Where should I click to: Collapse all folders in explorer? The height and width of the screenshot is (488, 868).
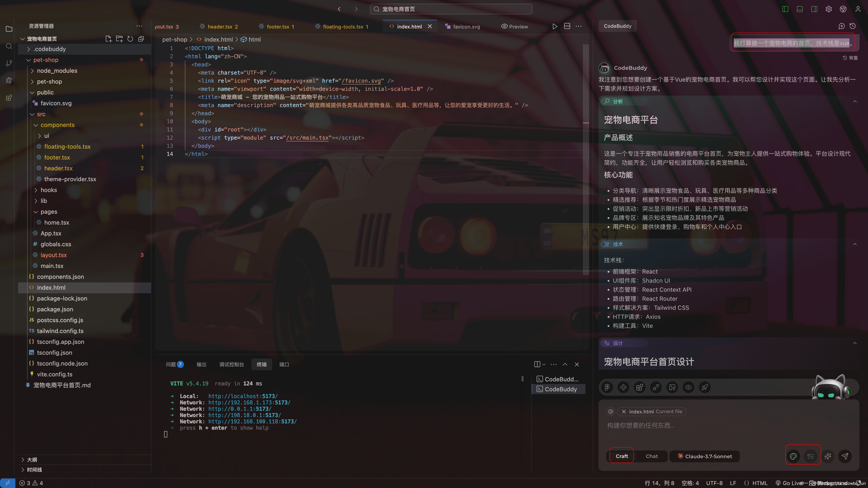click(141, 39)
